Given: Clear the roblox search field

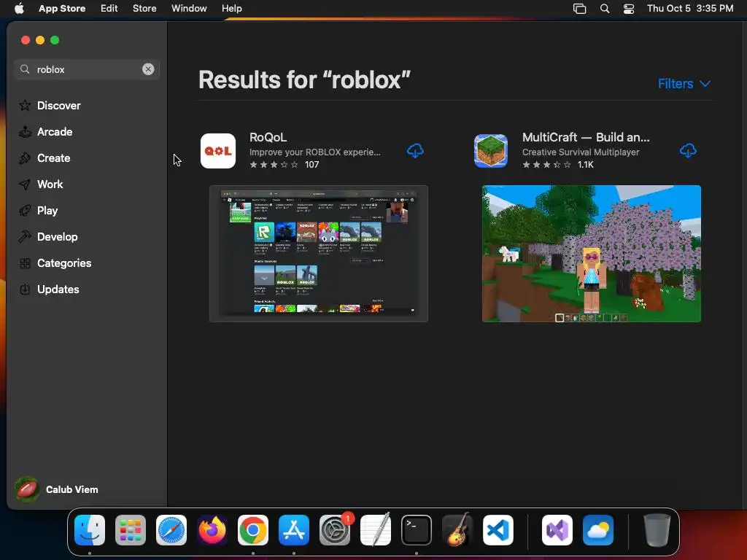Looking at the screenshot, I should pos(148,69).
